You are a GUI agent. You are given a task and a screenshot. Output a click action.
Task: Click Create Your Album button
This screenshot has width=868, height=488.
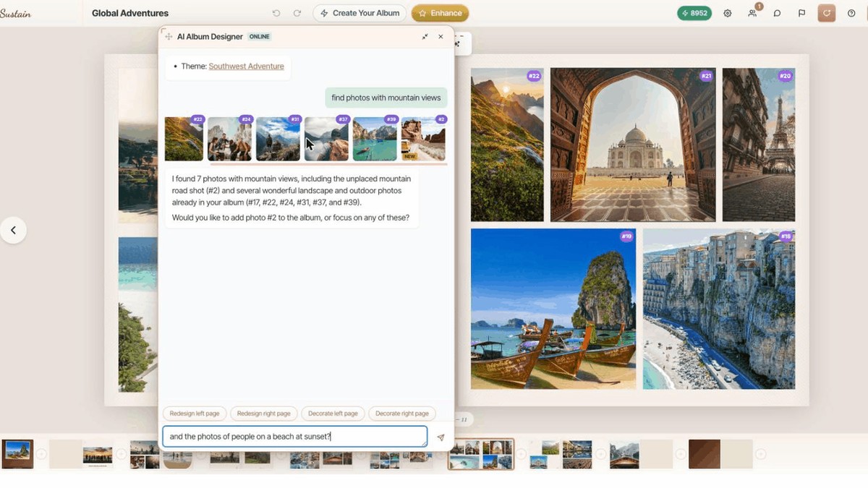click(359, 13)
